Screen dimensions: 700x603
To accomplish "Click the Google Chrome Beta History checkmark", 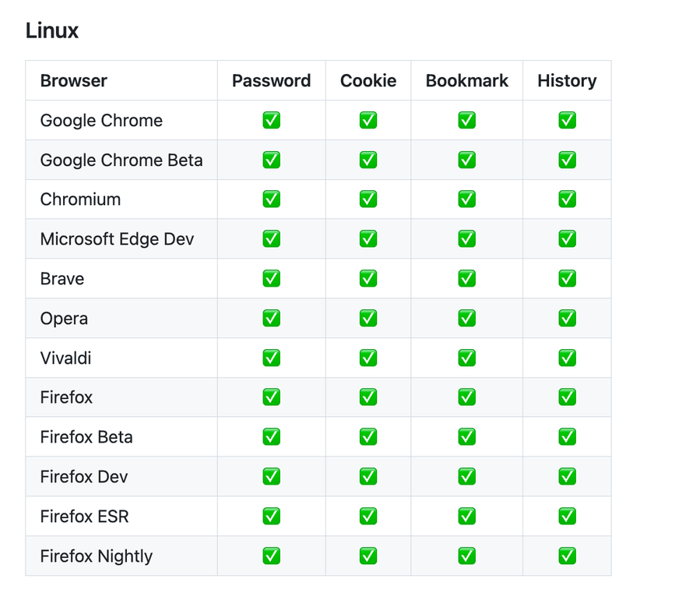I will pyautogui.click(x=568, y=160).
